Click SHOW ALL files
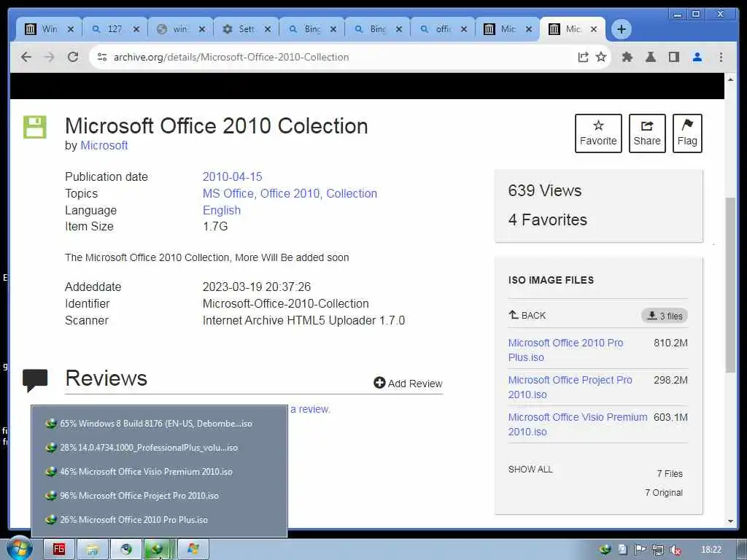This screenshot has height=560, width=747. tap(530, 470)
